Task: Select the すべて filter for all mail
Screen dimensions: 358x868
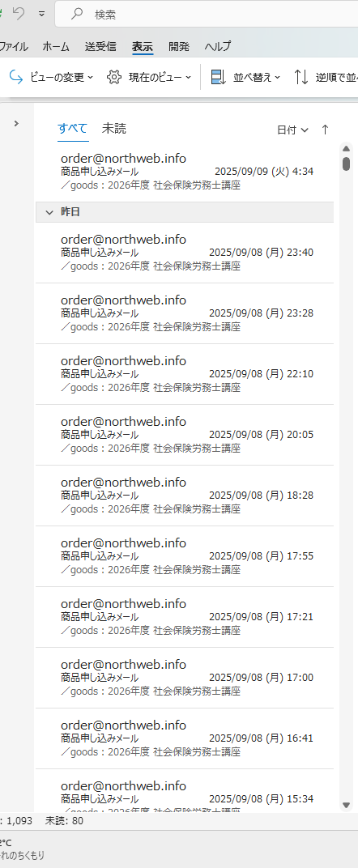Action: tap(72, 129)
